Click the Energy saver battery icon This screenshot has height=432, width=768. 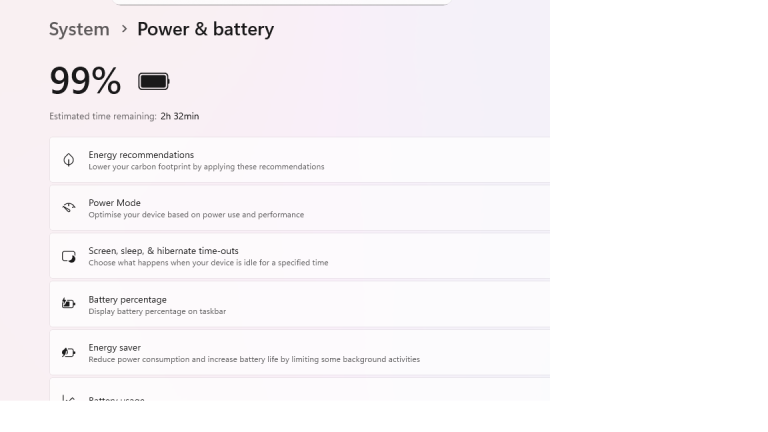click(69, 352)
